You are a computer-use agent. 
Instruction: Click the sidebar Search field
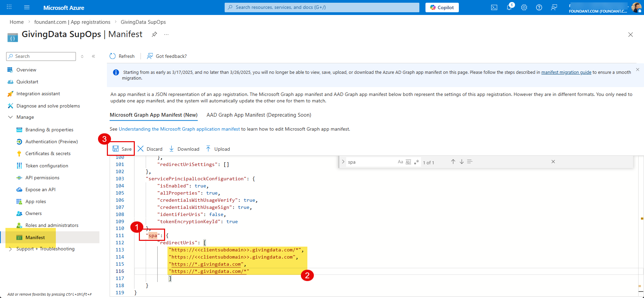point(41,56)
